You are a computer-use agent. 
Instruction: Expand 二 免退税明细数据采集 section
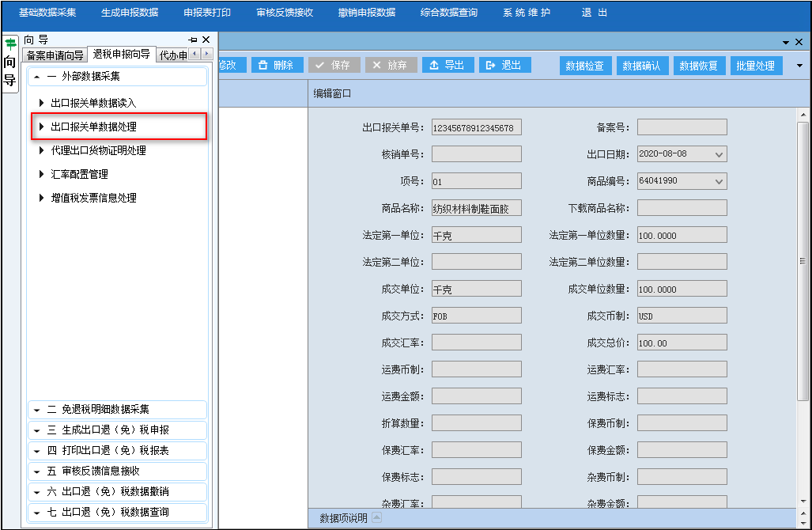point(117,410)
